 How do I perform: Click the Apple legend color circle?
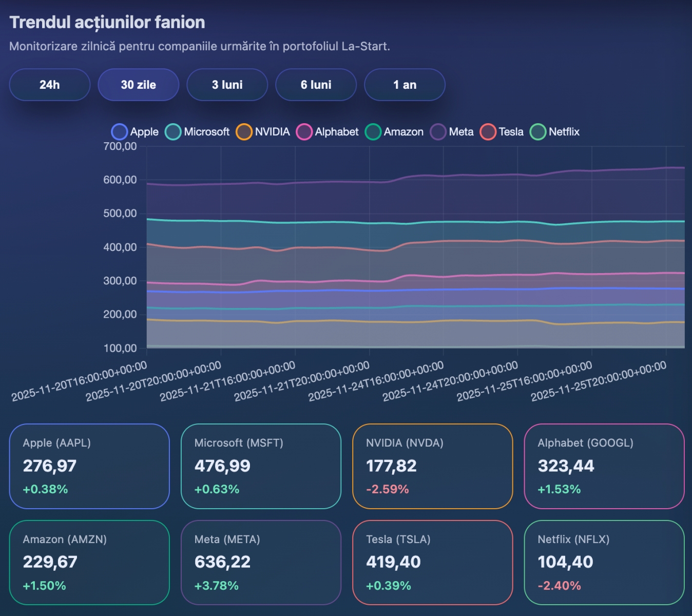click(119, 132)
